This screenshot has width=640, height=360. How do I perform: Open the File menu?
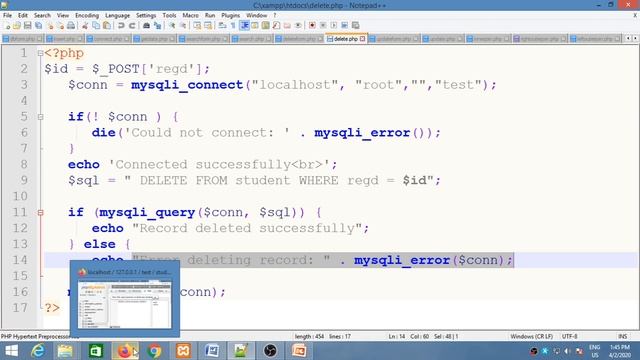pyautogui.click(x=7, y=16)
